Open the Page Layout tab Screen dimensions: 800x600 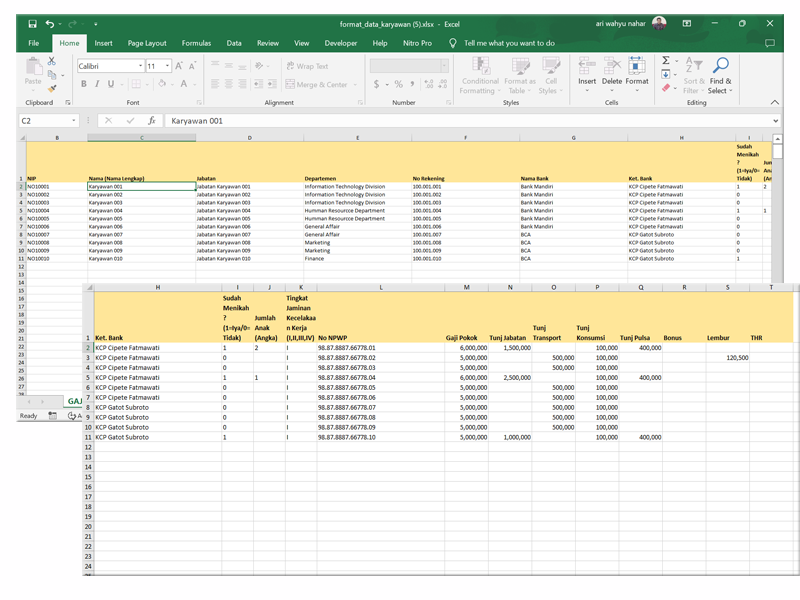click(x=147, y=44)
